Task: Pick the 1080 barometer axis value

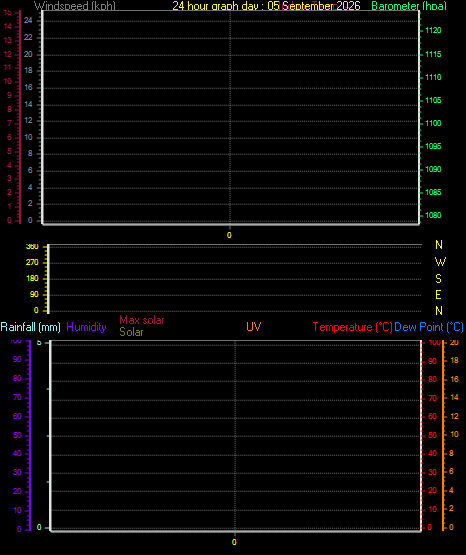Action: [x=433, y=215]
